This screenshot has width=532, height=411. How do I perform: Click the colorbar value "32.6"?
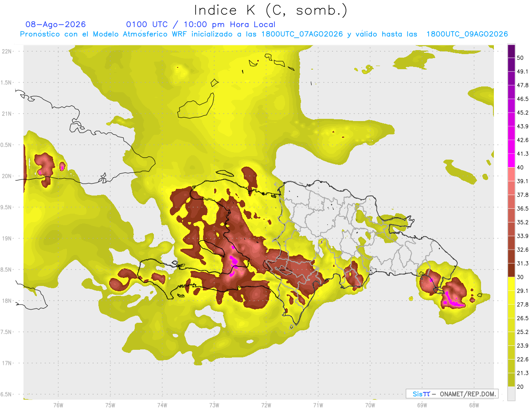(x=523, y=250)
